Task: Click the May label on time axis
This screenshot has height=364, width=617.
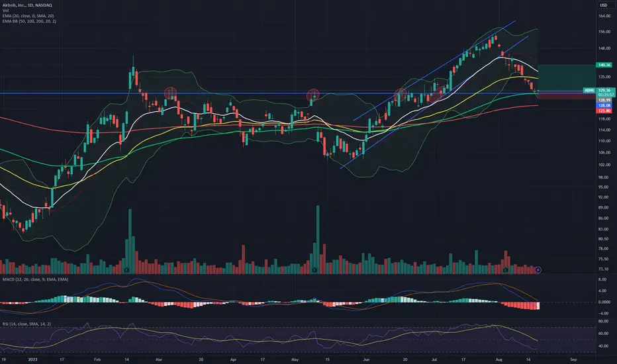Action: coord(295,359)
